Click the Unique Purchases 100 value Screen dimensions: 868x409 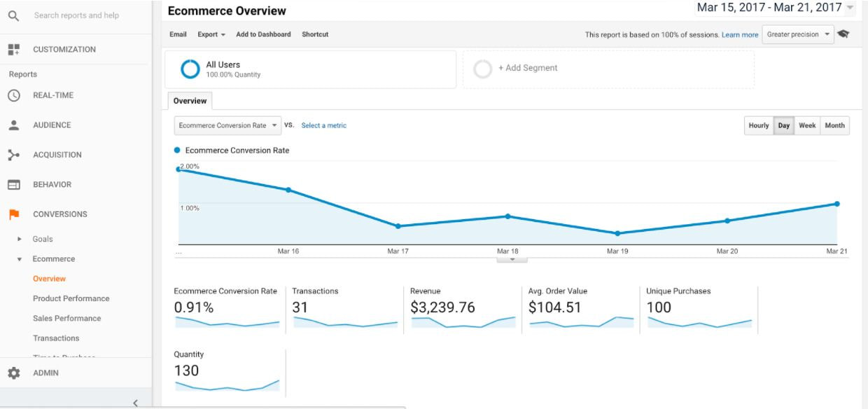pos(659,307)
